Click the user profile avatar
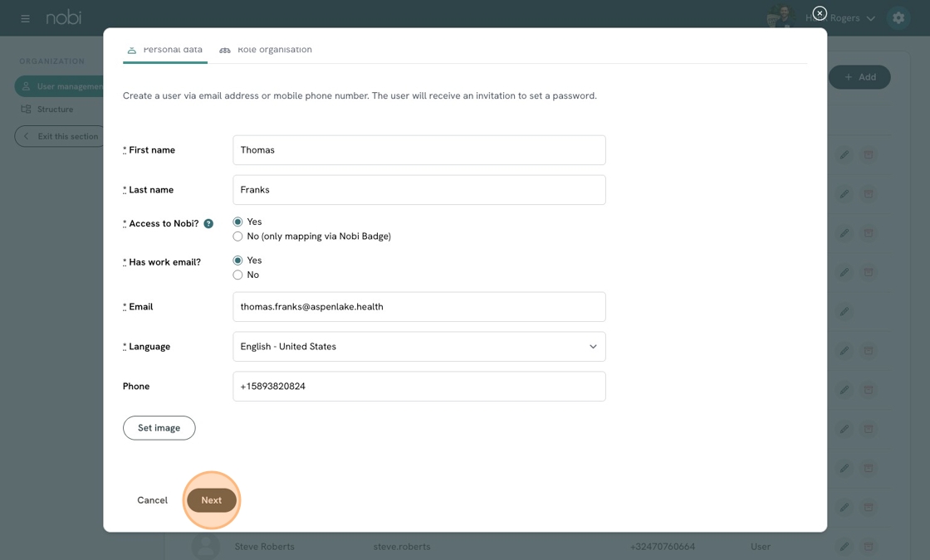Screen dimensions: 930x560 [780, 17]
